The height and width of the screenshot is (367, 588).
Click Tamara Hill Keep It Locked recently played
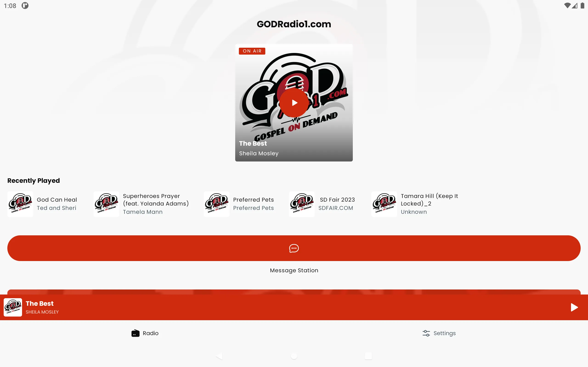coord(414,204)
